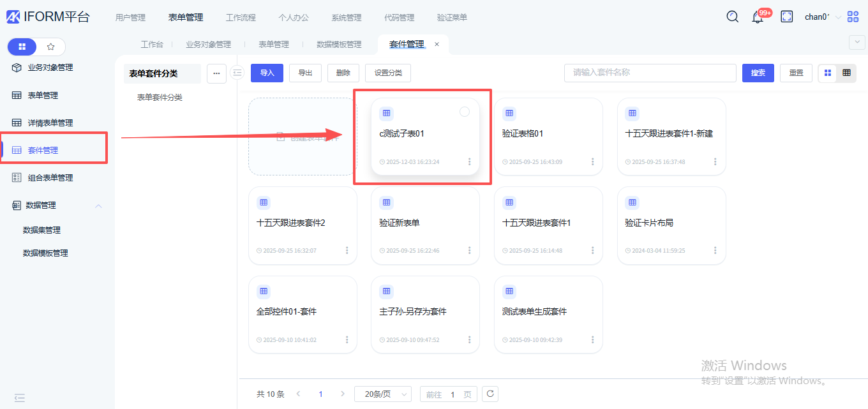Switch to the 数据模板管理 tab

coord(339,45)
